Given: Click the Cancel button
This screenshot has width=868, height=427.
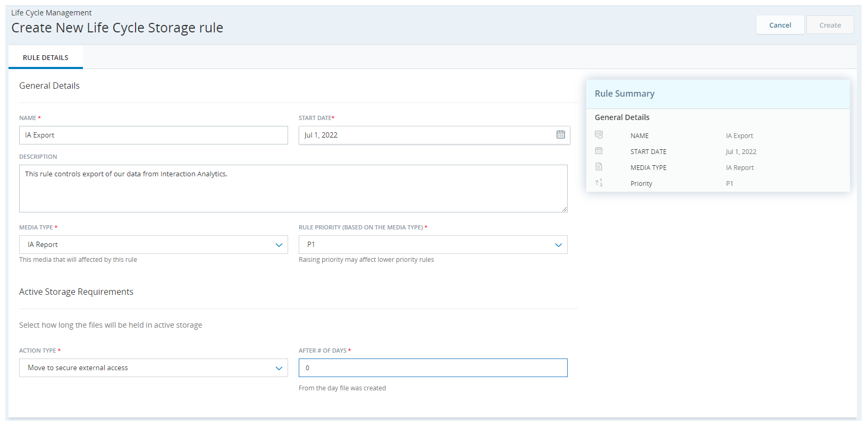Looking at the screenshot, I should pos(780,25).
